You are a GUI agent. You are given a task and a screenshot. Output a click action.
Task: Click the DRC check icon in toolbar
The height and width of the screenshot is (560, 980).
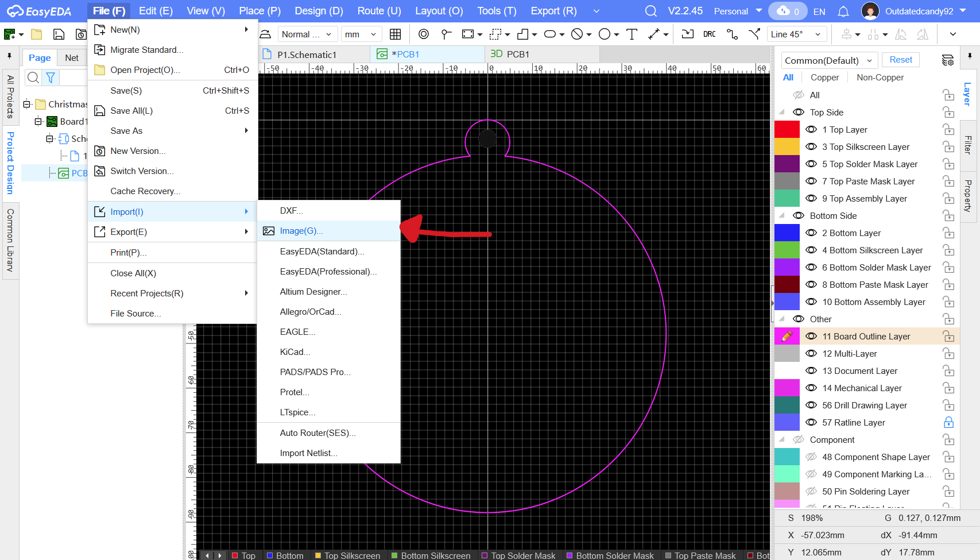click(709, 34)
